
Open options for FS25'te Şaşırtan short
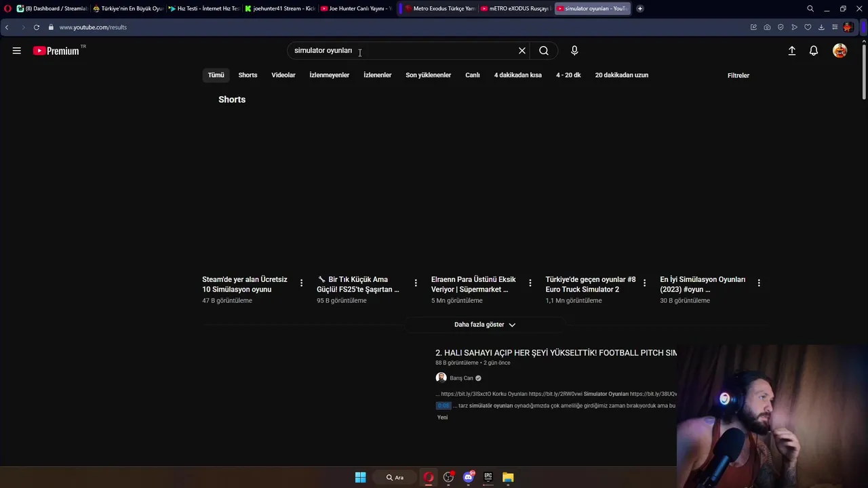click(416, 283)
